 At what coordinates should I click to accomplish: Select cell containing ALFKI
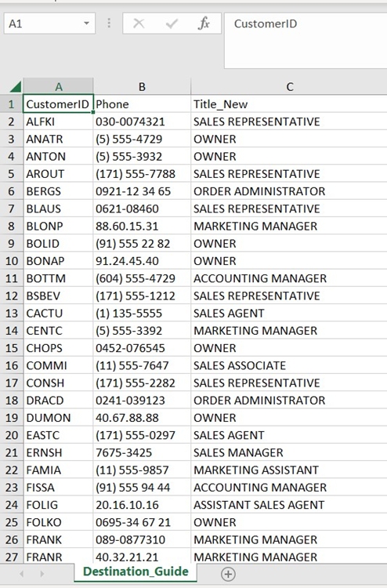point(59,122)
